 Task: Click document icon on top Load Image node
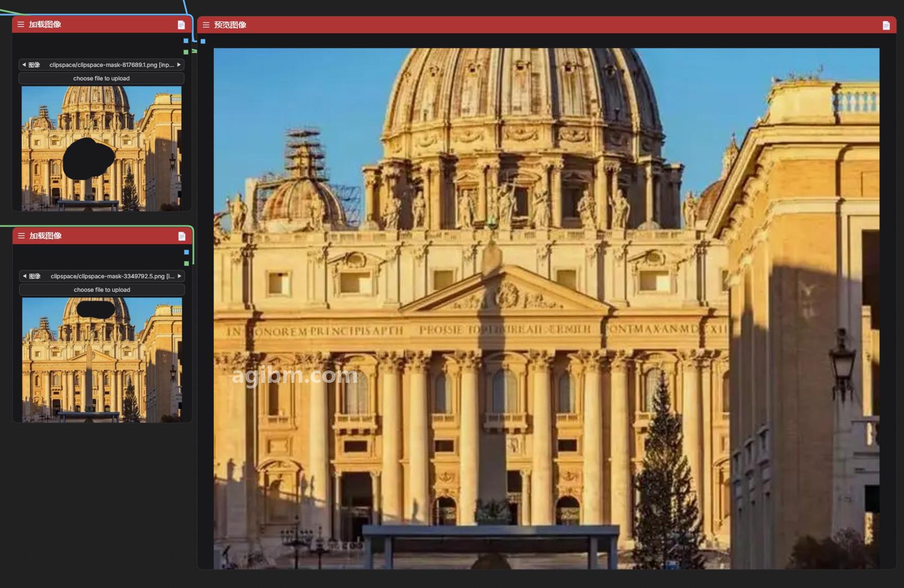pos(181,25)
